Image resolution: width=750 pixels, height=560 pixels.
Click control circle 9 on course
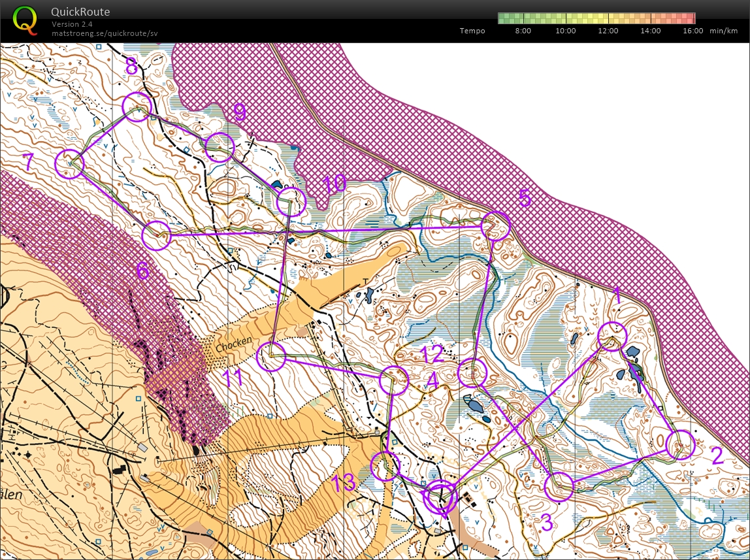[220, 147]
